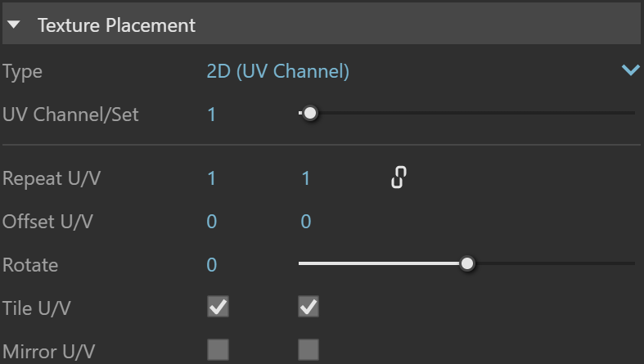
Task: Click the UV Channel/Set slider track's right end
Action: point(633,113)
